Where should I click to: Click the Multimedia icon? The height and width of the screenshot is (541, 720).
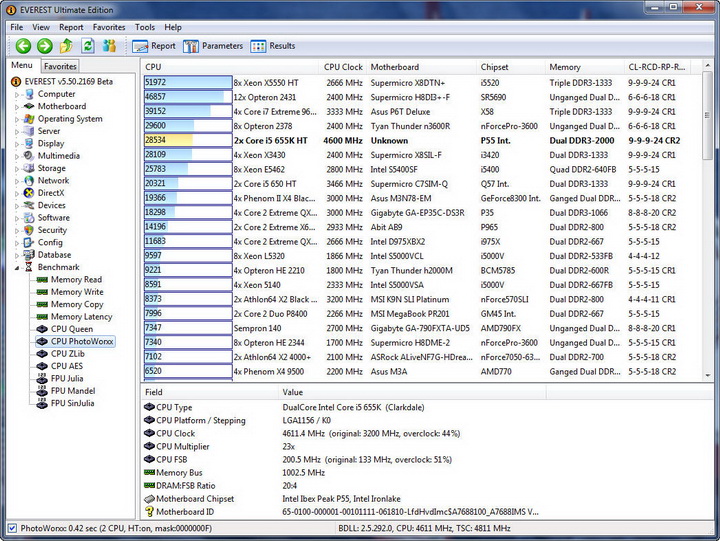point(29,156)
